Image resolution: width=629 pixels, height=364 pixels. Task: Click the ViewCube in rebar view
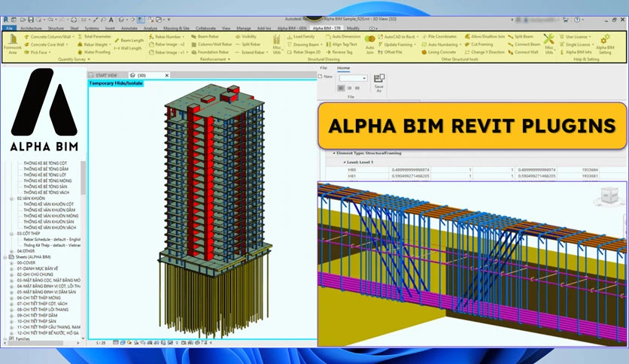click(x=609, y=196)
